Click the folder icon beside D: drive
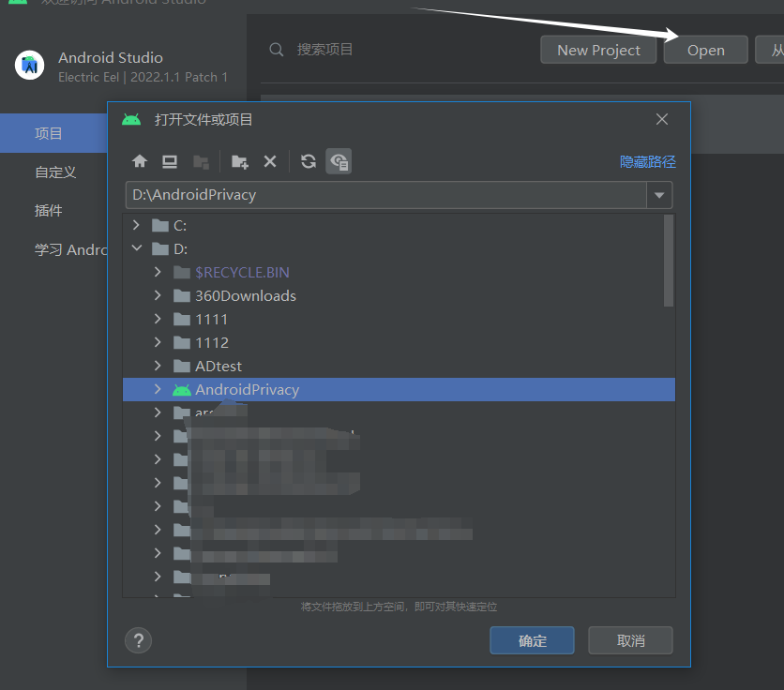 [x=160, y=249]
